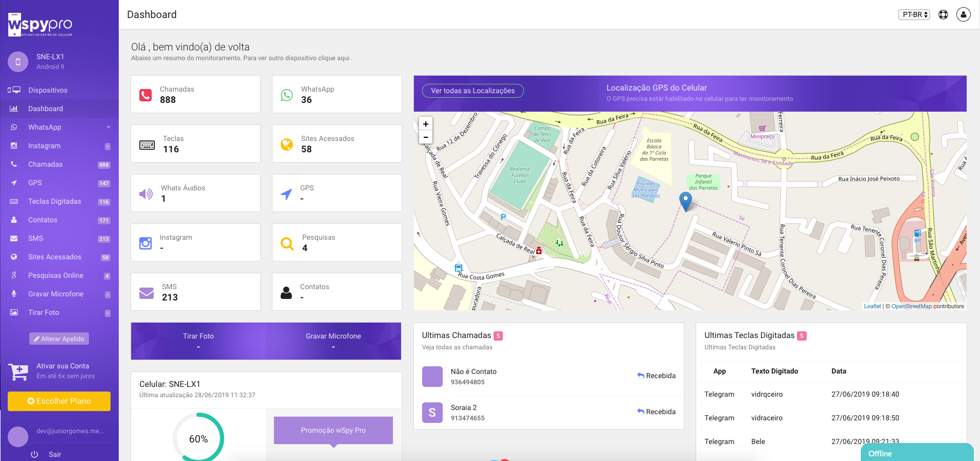Zoom out on the map
This screenshot has width=980, height=461.
tap(426, 137)
